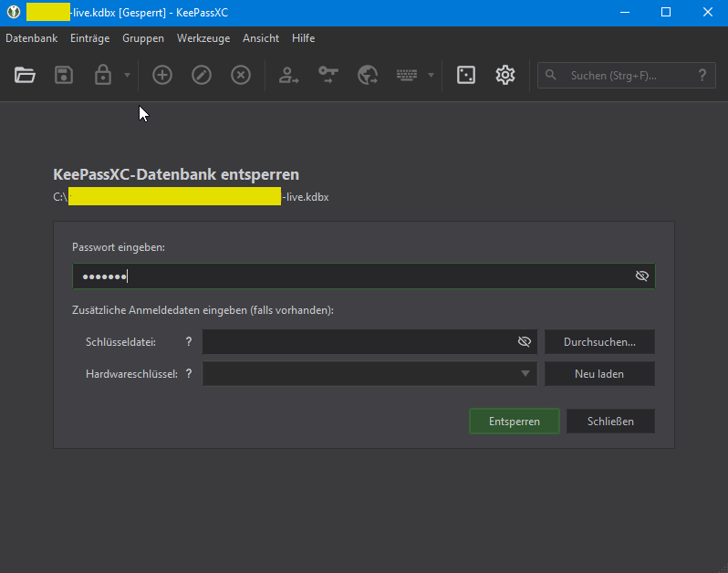The image size is (728, 573).
Task: Expand the Auto-Type dropdown arrow
Action: pyautogui.click(x=431, y=75)
